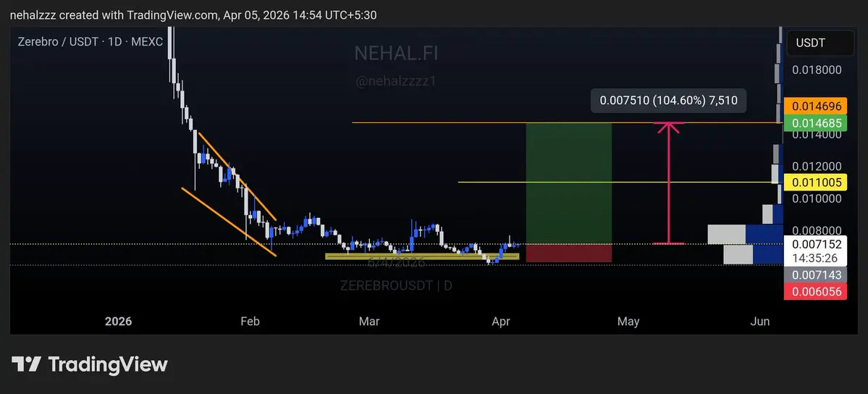Select the measurement label showing 104.60%
Image resolution: width=868 pixels, height=394 pixels.
(x=668, y=101)
